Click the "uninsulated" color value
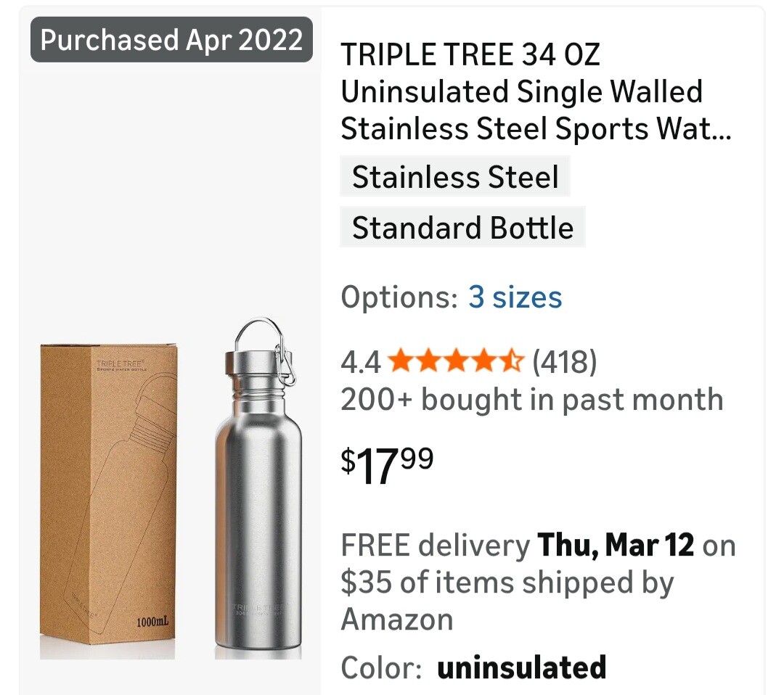The width and height of the screenshot is (784, 695). point(521,667)
